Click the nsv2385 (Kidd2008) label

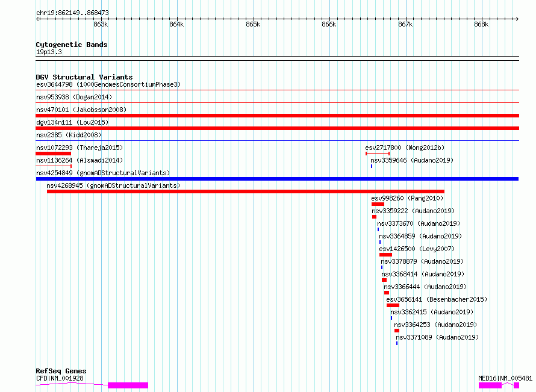69,135
